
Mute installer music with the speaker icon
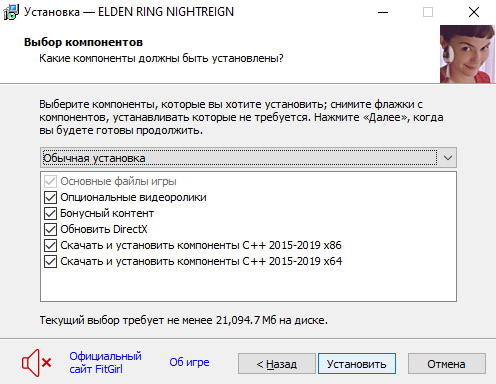[x=37, y=363]
